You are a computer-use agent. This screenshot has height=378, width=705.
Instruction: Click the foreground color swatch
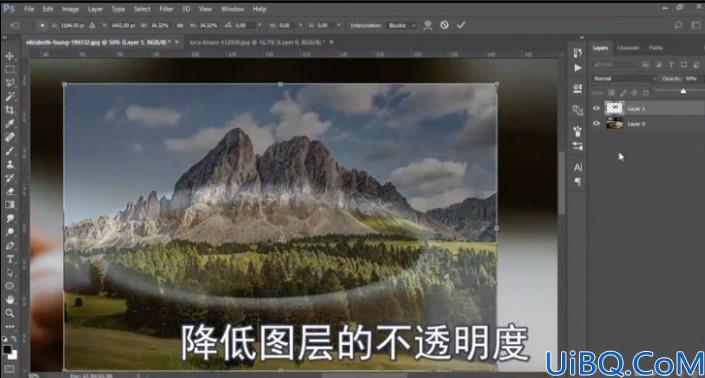(7, 349)
